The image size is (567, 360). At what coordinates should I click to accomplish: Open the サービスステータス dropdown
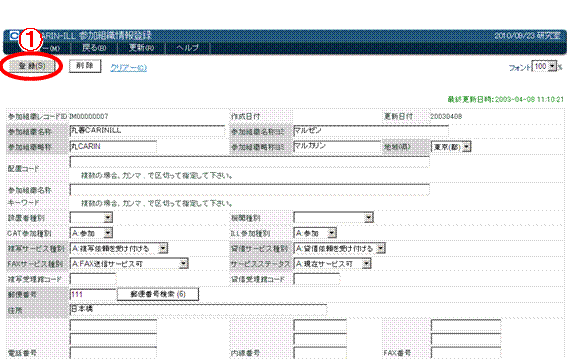[x=332, y=264]
